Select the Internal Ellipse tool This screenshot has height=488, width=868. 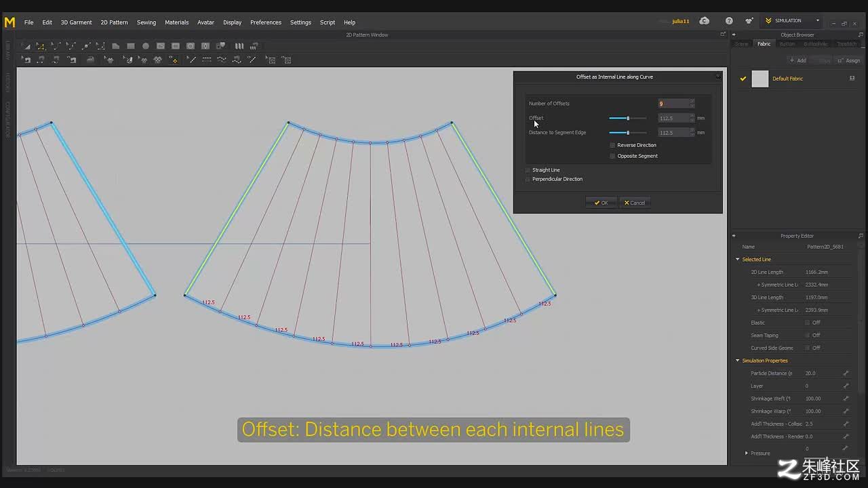pyautogui.click(x=190, y=46)
